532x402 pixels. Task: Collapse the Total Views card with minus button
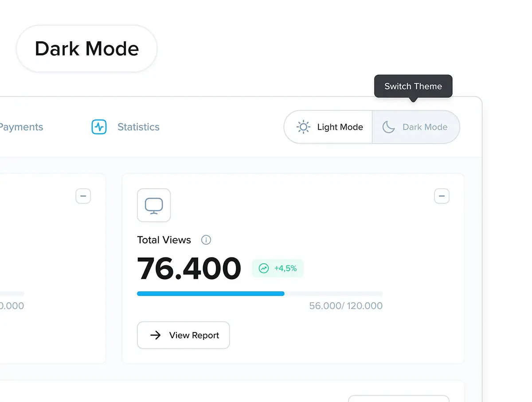pyautogui.click(x=442, y=196)
